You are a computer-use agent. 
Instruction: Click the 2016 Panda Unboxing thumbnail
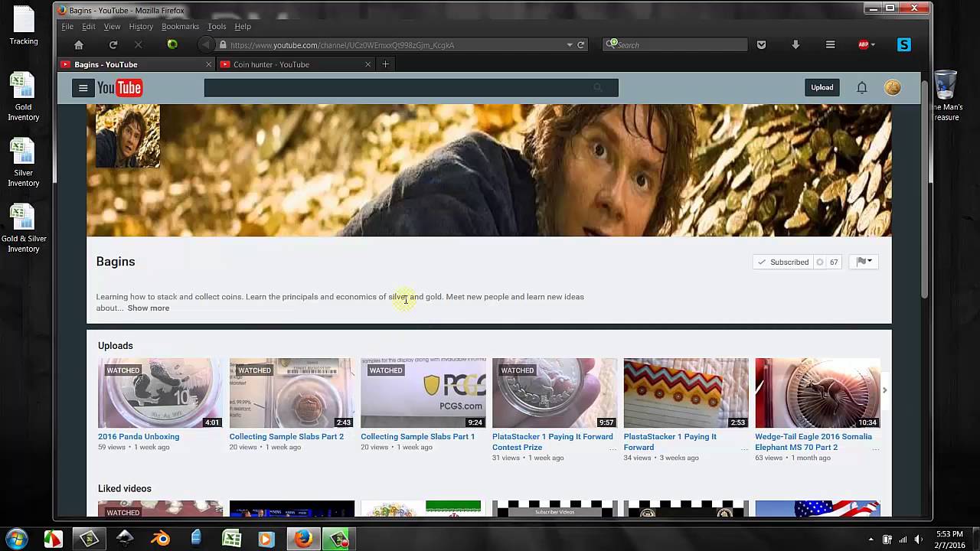(160, 393)
